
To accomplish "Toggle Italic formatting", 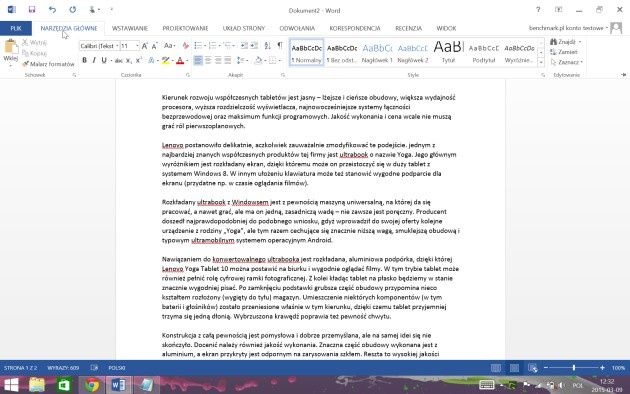I will click(94, 61).
